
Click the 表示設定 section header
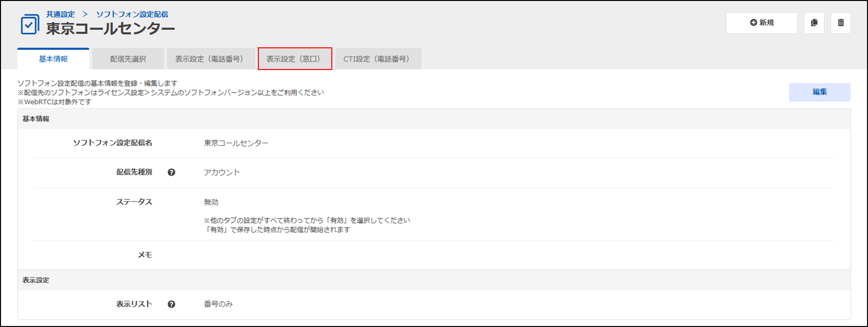(x=36, y=280)
